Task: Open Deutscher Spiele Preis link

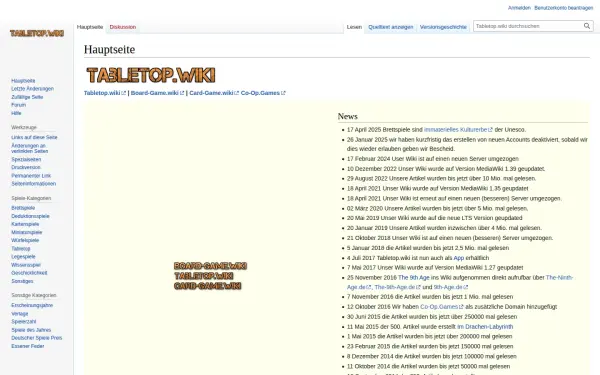Action: point(37,338)
